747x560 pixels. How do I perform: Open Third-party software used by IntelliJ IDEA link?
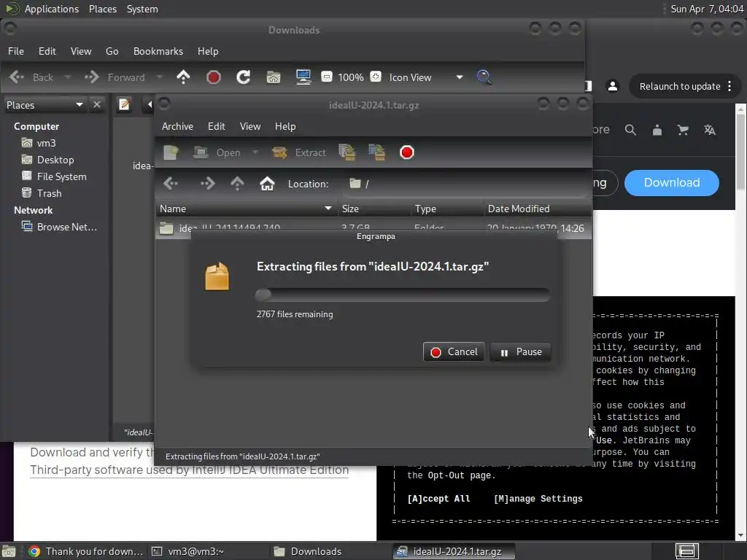point(189,470)
